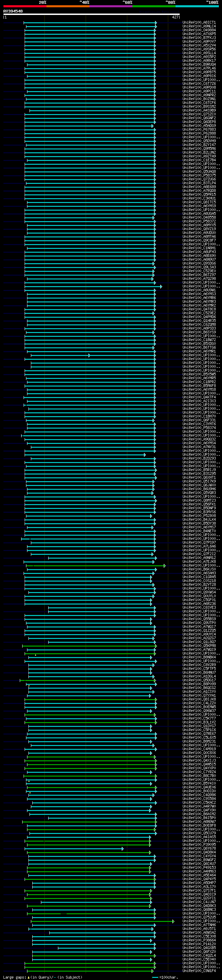Open UniRef100_A7EJK8 hit
Viewport: 222px width, 980px height.
[x=199, y=561]
